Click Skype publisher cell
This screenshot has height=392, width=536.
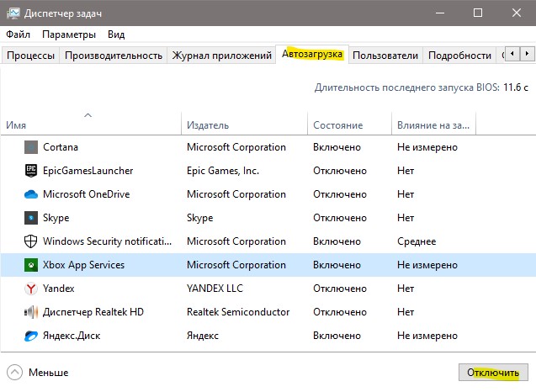(x=199, y=218)
